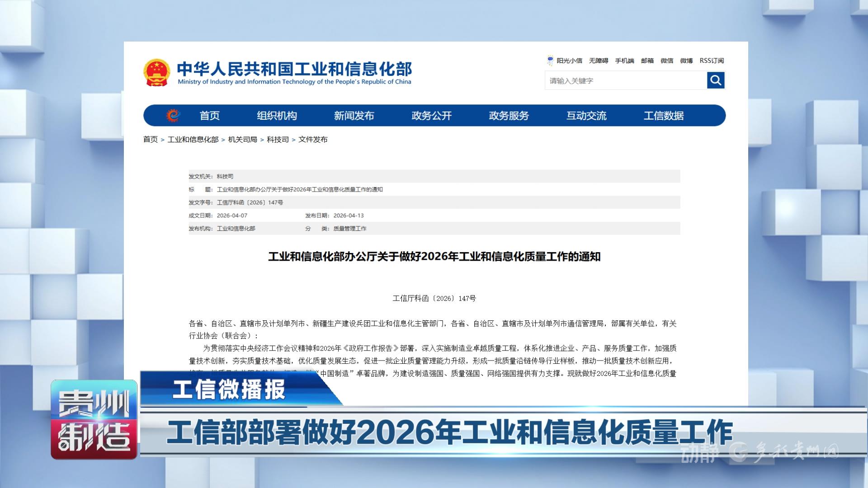
Task: Select the 新闻发布 navigation item
Action: 354,116
